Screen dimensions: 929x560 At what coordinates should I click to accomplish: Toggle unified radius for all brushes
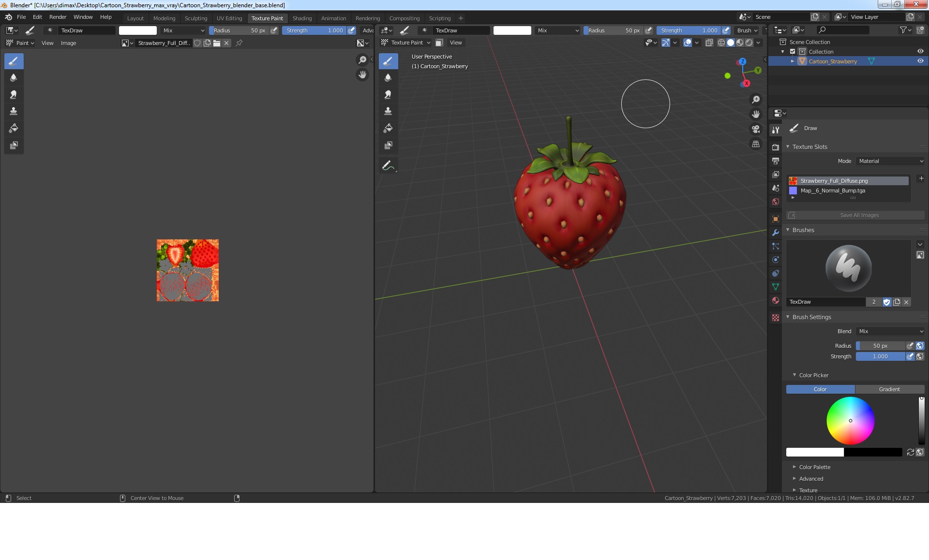click(920, 346)
